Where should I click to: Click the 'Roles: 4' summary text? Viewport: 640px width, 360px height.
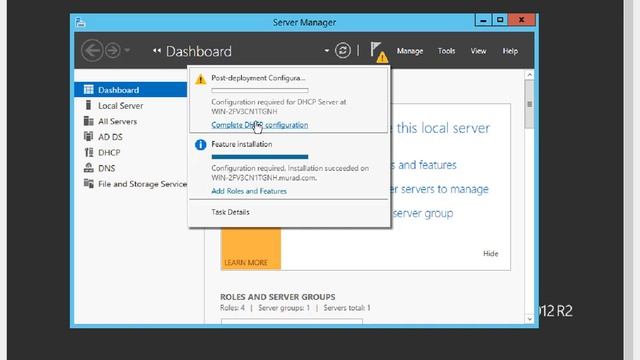point(232,308)
